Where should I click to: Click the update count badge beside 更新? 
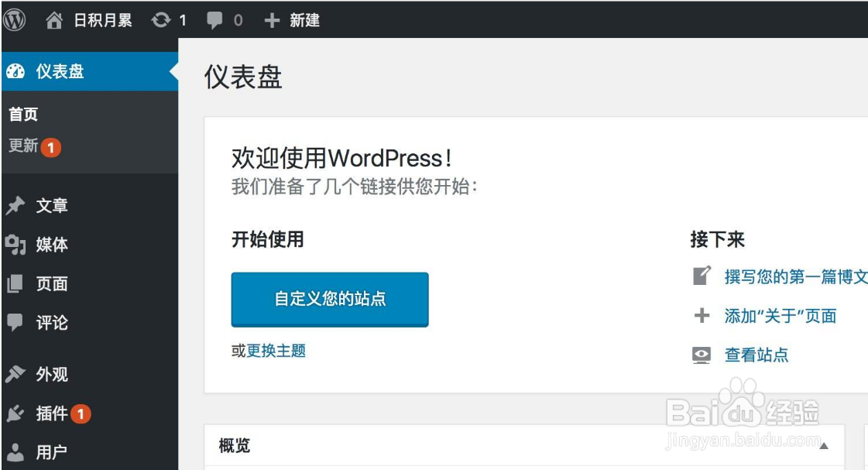tap(51, 147)
